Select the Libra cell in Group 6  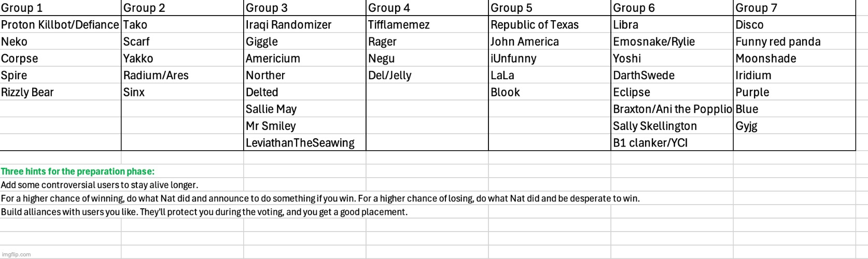672,24
